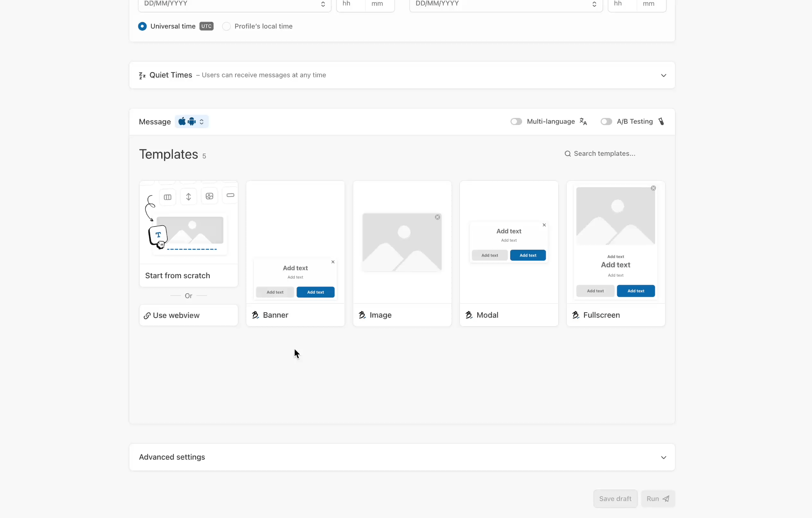The height and width of the screenshot is (518, 812).
Task: Turn on the A/B Testing toggle
Action: (x=606, y=122)
